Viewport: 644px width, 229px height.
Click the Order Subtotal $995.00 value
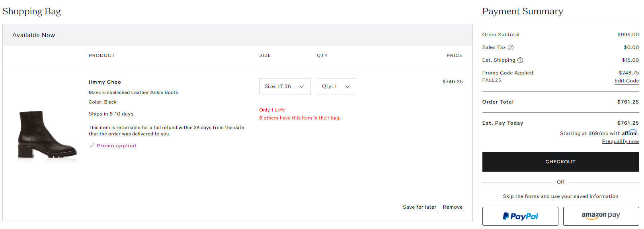tap(628, 35)
